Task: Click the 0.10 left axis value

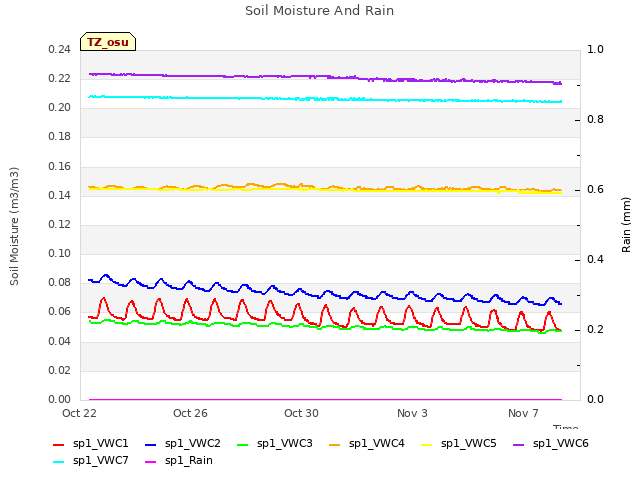Action: 60,253
